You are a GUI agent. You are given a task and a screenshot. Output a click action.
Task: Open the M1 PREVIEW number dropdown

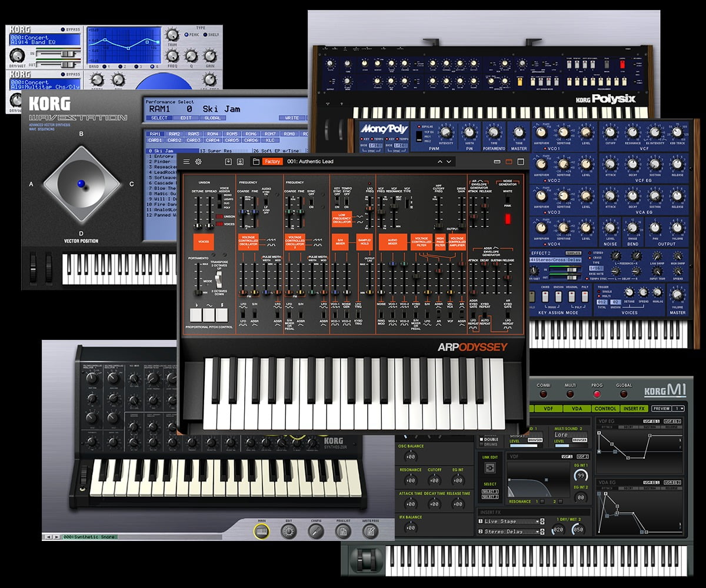[x=679, y=408]
